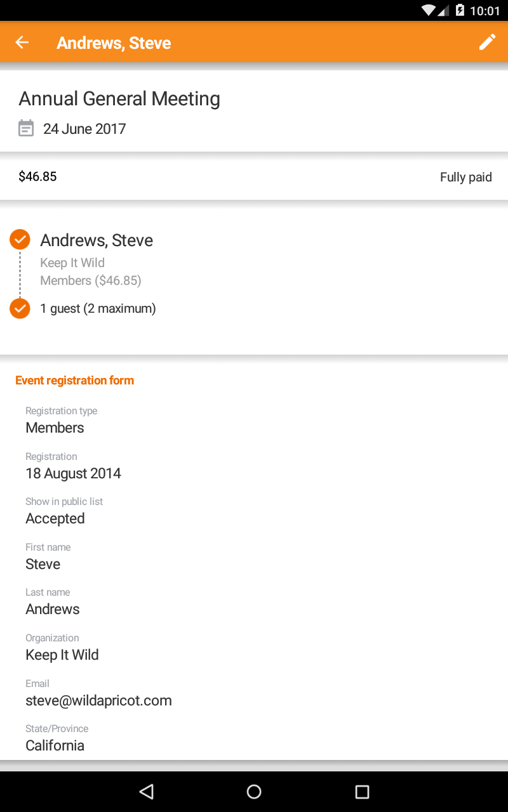Viewport: 508px width, 812px height.
Task: Tap the Wi-Fi status icon
Action: click(x=428, y=11)
